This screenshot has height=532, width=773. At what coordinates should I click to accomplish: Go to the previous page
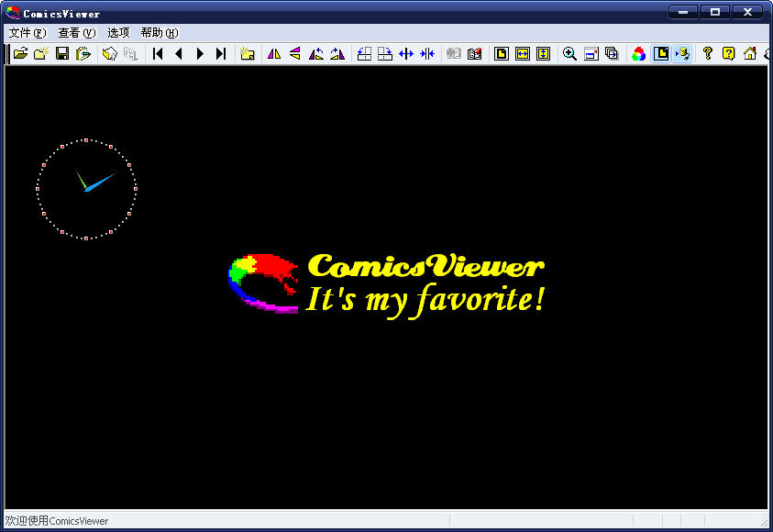click(x=179, y=53)
